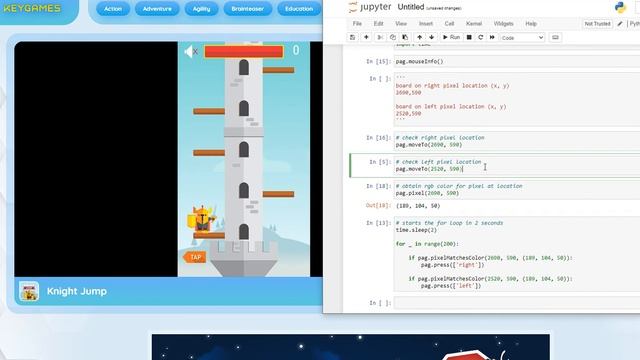This screenshot has height=360, width=640.
Task: Insert a cell below with plus icon
Action: [366, 38]
